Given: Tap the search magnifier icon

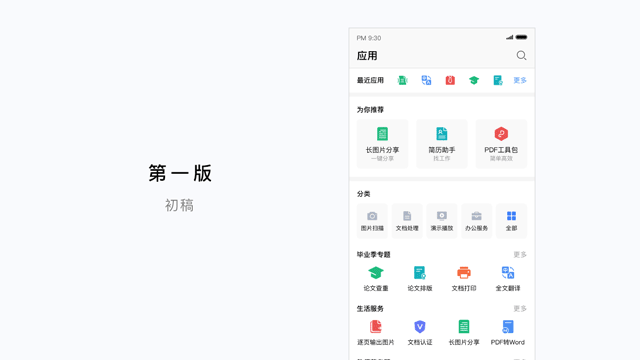Looking at the screenshot, I should point(521,56).
